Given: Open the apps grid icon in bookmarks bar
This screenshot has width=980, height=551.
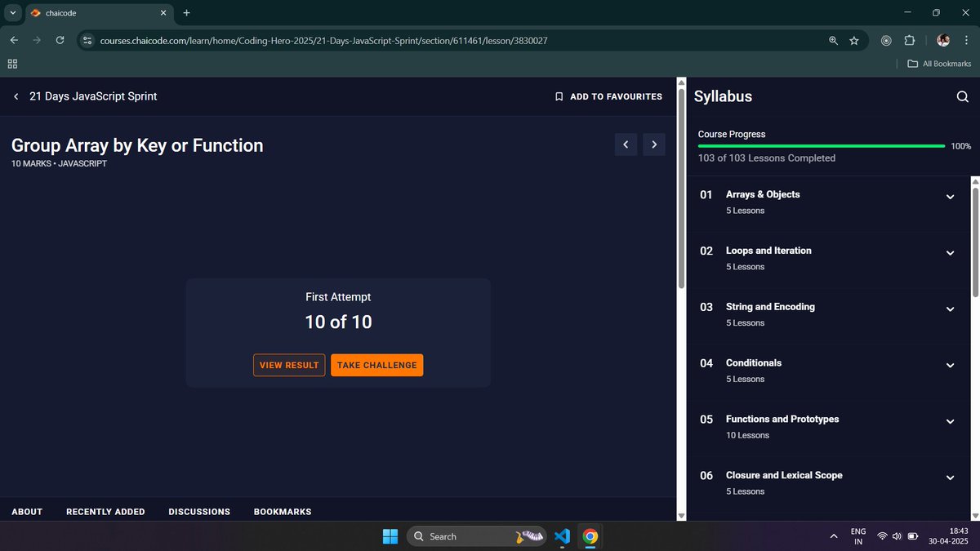Looking at the screenshot, I should (x=12, y=64).
